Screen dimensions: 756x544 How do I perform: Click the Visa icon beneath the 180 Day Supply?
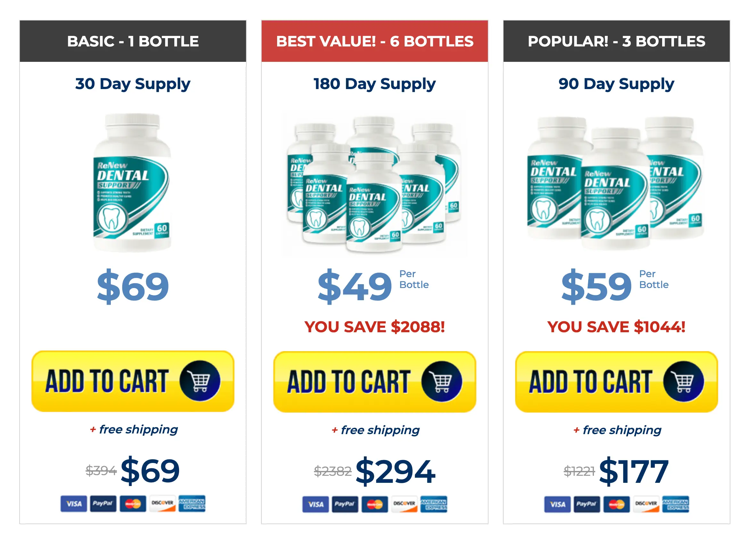[x=316, y=504]
